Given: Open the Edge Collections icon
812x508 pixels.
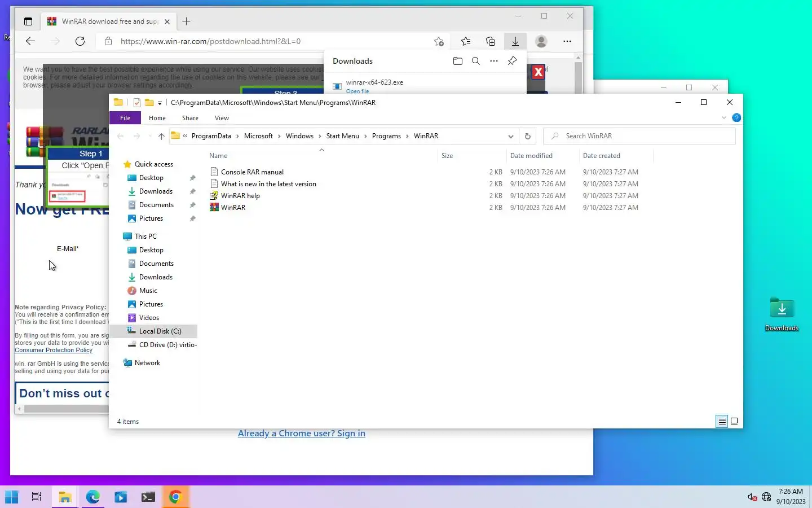Looking at the screenshot, I should 491,41.
